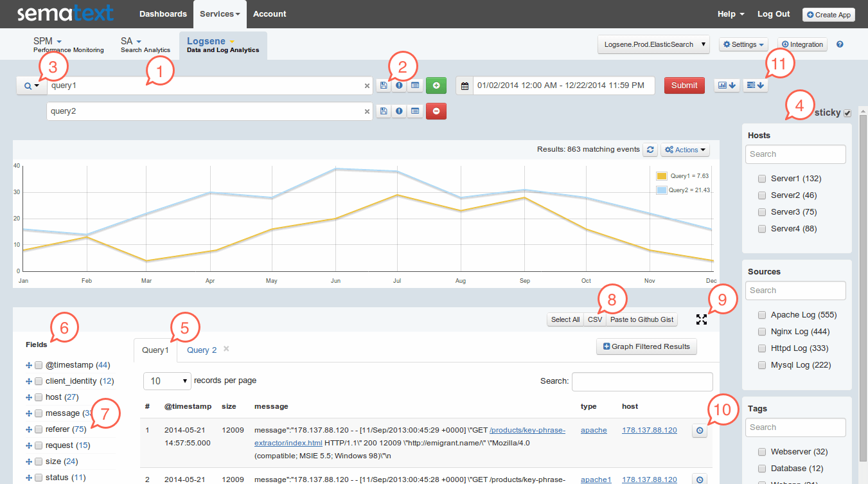The height and width of the screenshot is (484, 868).
Task: Check the Server1 host filter
Action: click(762, 179)
